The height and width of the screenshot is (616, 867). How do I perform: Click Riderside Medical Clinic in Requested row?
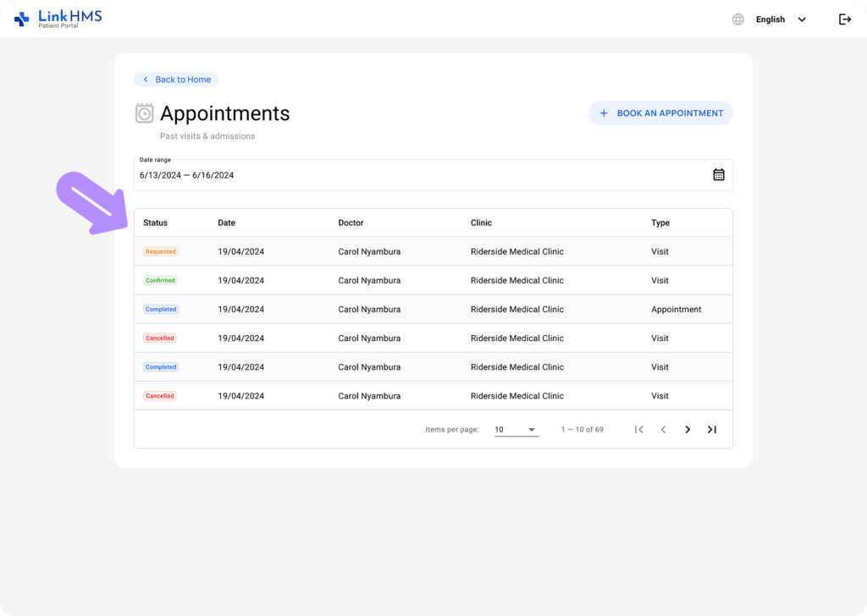(517, 251)
